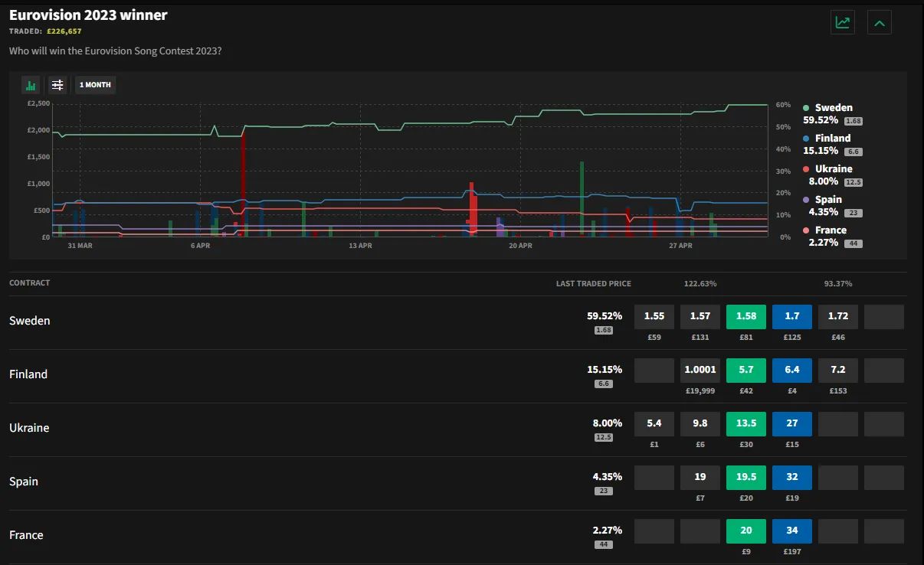The image size is (924, 565).
Task: Open chart settings sliders icon
Action: (57, 85)
